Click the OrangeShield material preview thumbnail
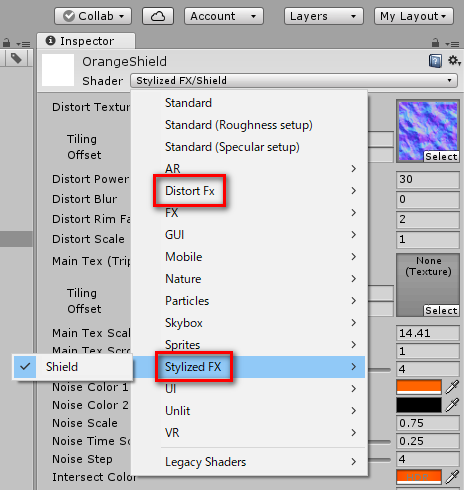464x490 pixels. point(58,70)
